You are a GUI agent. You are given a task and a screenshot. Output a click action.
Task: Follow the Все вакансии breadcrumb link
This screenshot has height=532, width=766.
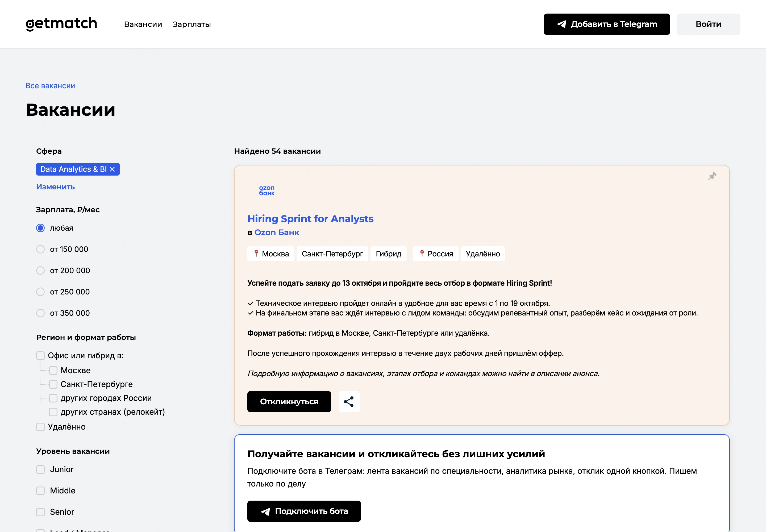pyautogui.click(x=50, y=86)
